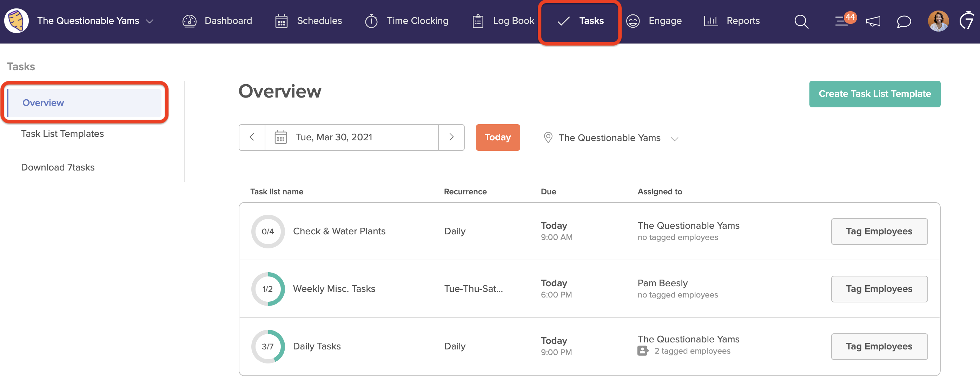Tag employees for Daily Tasks
The image size is (980, 381).
coord(879,346)
